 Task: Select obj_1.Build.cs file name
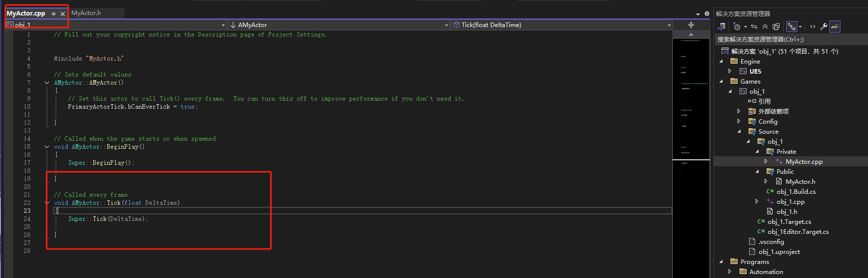click(796, 191)
